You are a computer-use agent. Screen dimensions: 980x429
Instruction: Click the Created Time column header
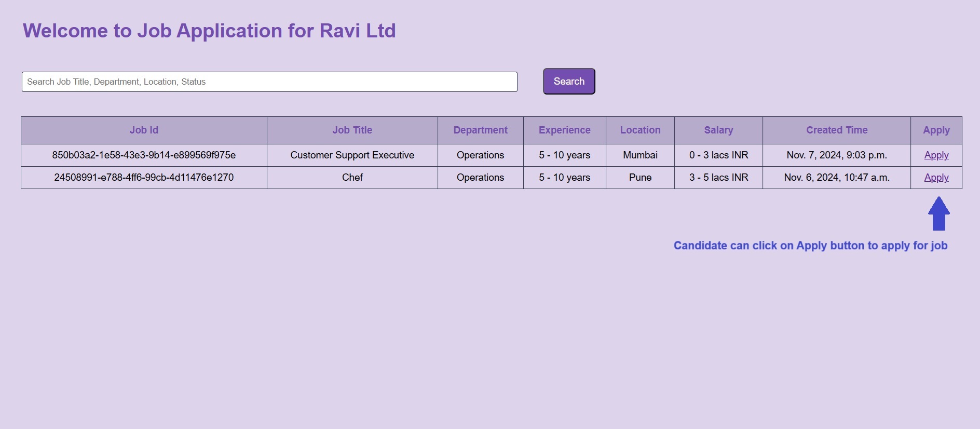tap(836, 130)
